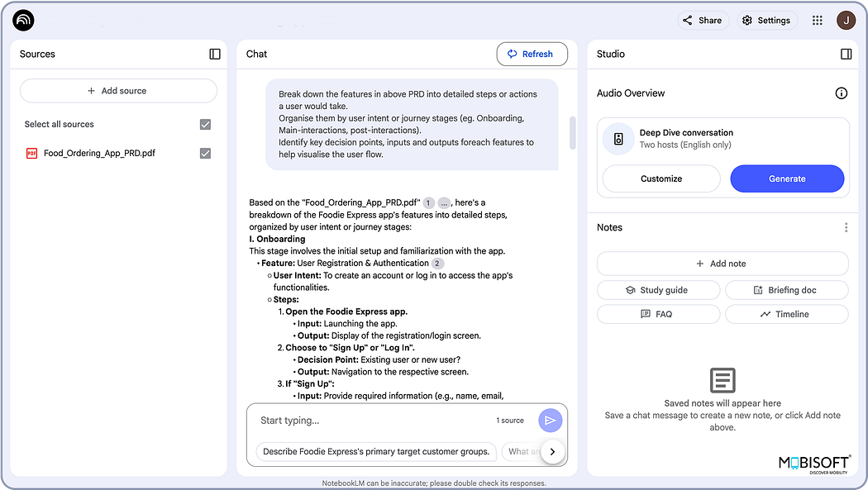Click the NotebookLM logo icon
Image resolution: width=868 pixels, height=490 pixels.
22,20
